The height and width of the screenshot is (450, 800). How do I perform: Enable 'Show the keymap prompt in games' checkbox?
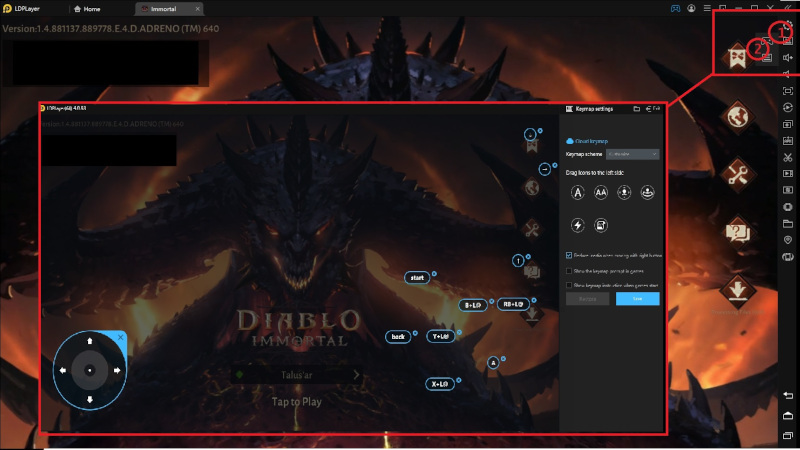[569, 271]
